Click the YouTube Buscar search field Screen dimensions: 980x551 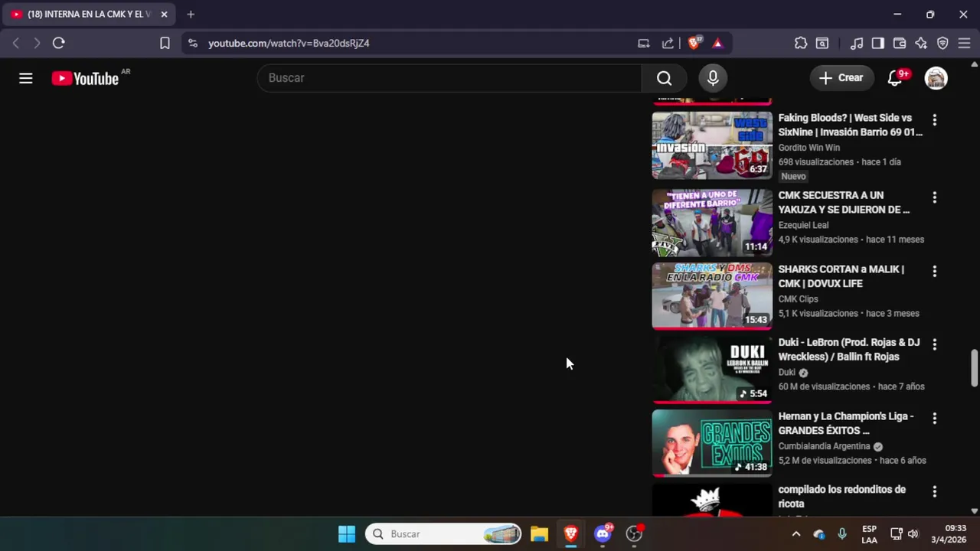click(x=449, y=78)
